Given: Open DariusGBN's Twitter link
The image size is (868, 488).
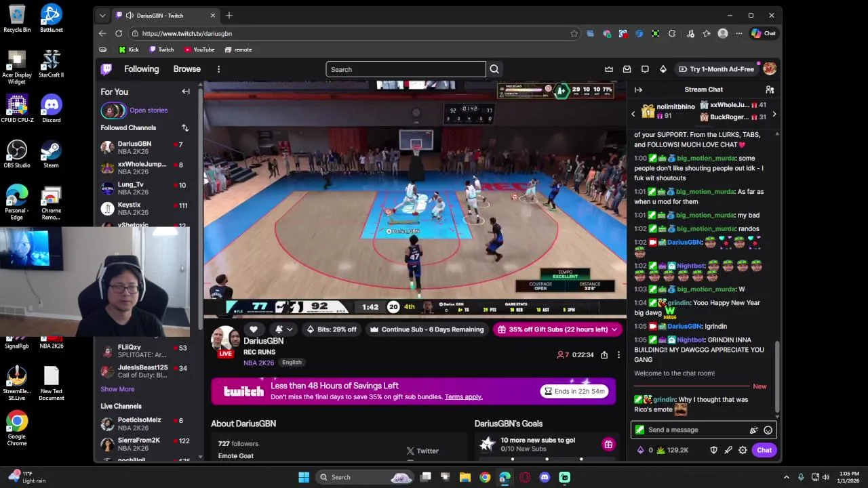Looking at the screenshot, I should tap(422, 451).
